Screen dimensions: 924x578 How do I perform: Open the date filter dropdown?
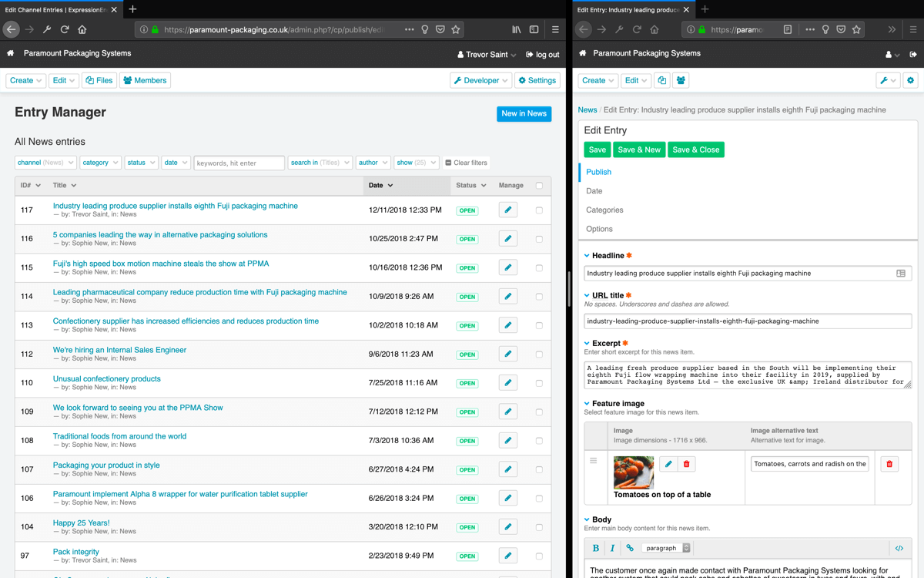[x=176, y=163]
